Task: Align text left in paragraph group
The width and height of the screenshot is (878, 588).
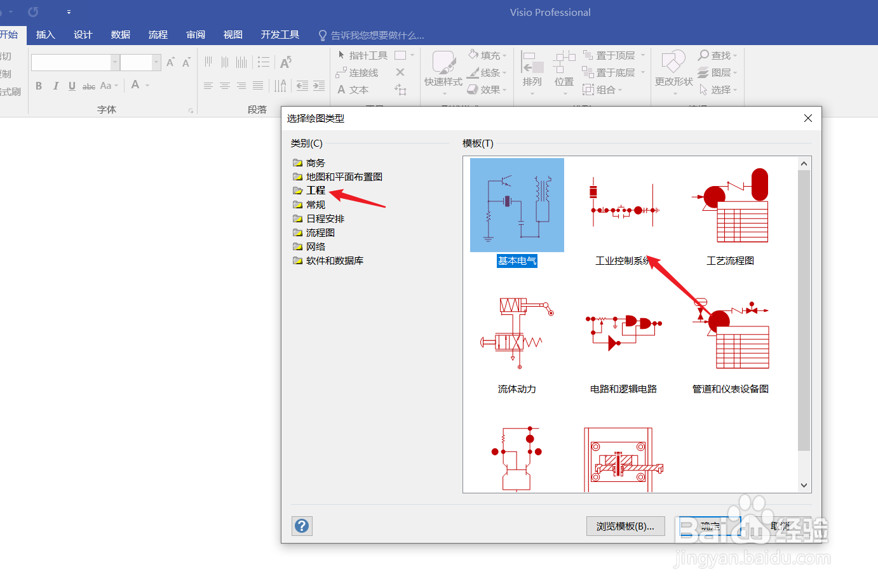Action: tap(208, 86)
